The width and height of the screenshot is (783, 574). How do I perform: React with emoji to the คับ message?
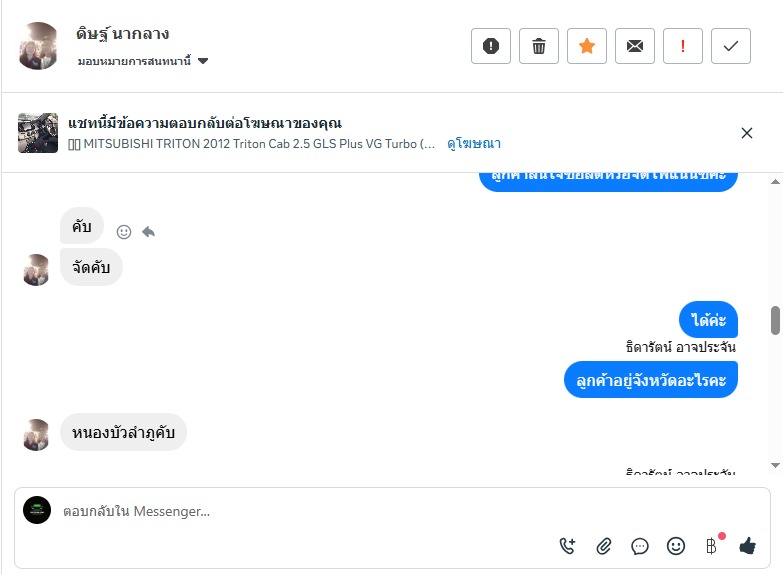[124, 232]
